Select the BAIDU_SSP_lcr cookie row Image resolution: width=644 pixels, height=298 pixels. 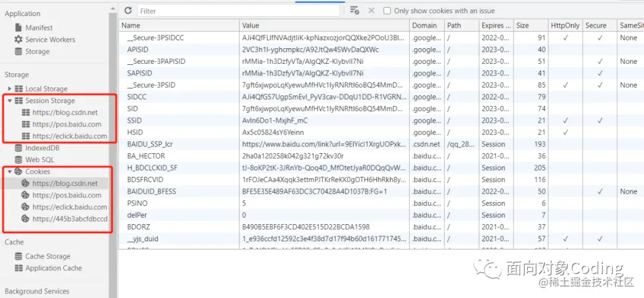click(x=381, y=144)
